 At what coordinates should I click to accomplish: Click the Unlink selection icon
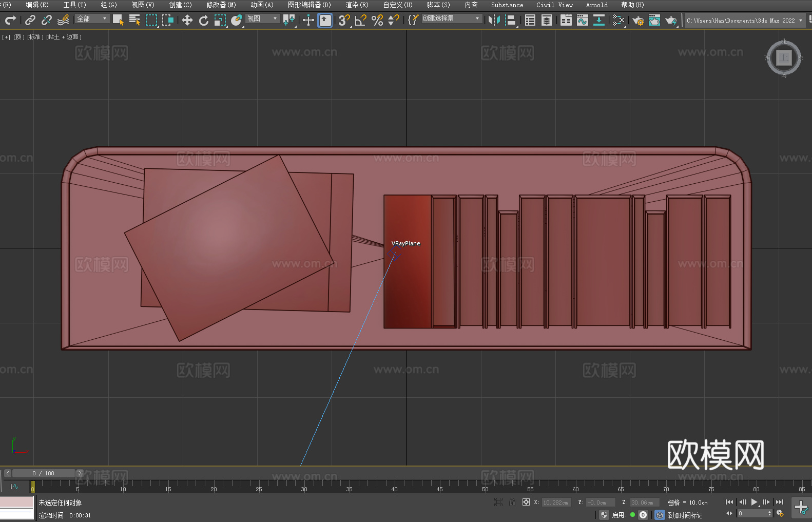47,20
